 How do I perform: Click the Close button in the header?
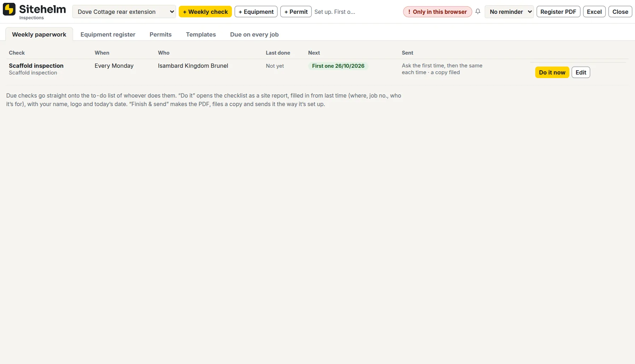click(620, 12)
